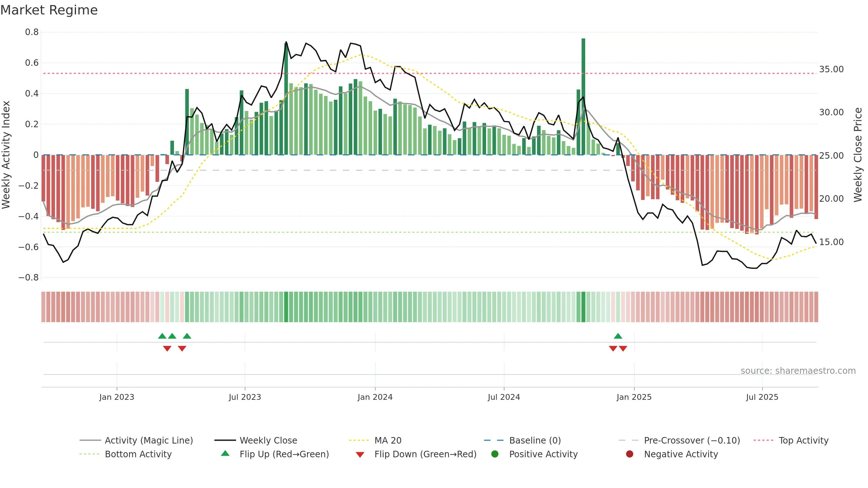
Task: Click the 25.00 price axis label
Action: (x=831, y=155)
